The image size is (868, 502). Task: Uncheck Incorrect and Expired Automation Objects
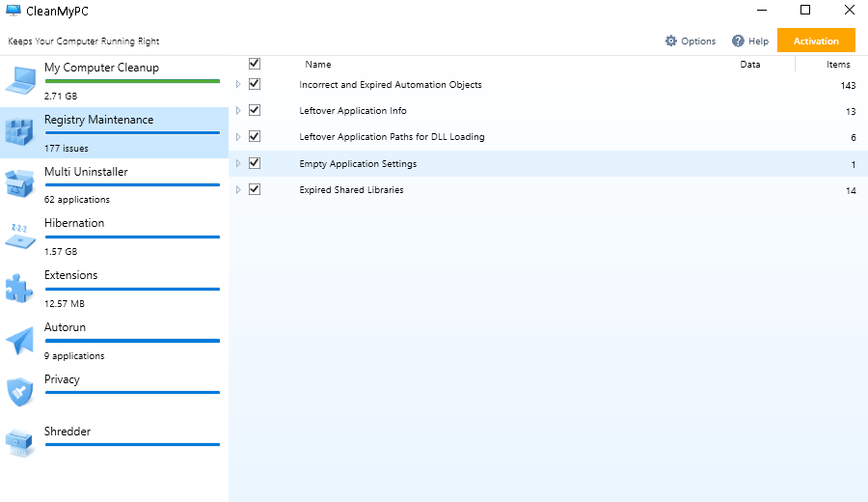[255, 84]
